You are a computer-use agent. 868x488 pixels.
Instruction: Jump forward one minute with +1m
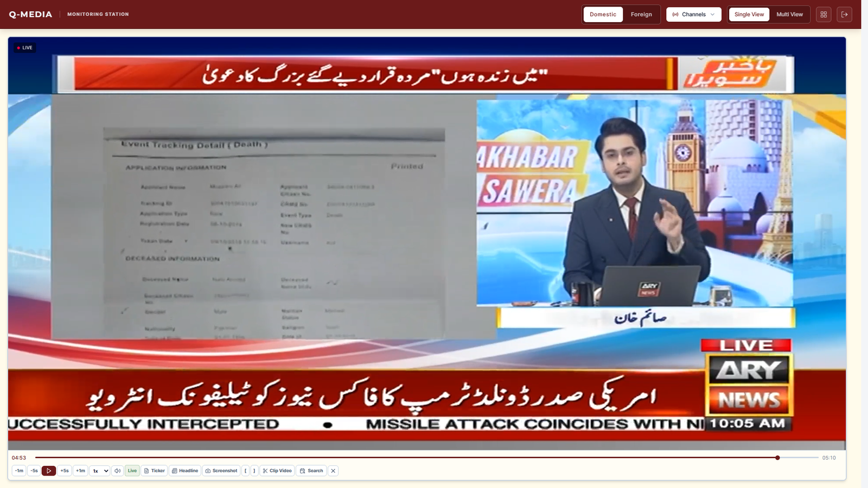pos(80,471)
